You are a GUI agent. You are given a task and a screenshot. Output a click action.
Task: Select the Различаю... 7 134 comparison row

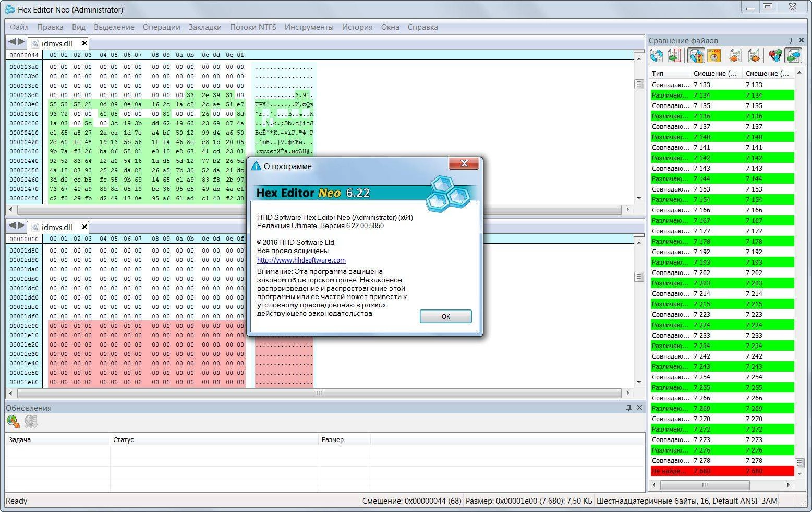pyautogui.click(x=722, y=95)
